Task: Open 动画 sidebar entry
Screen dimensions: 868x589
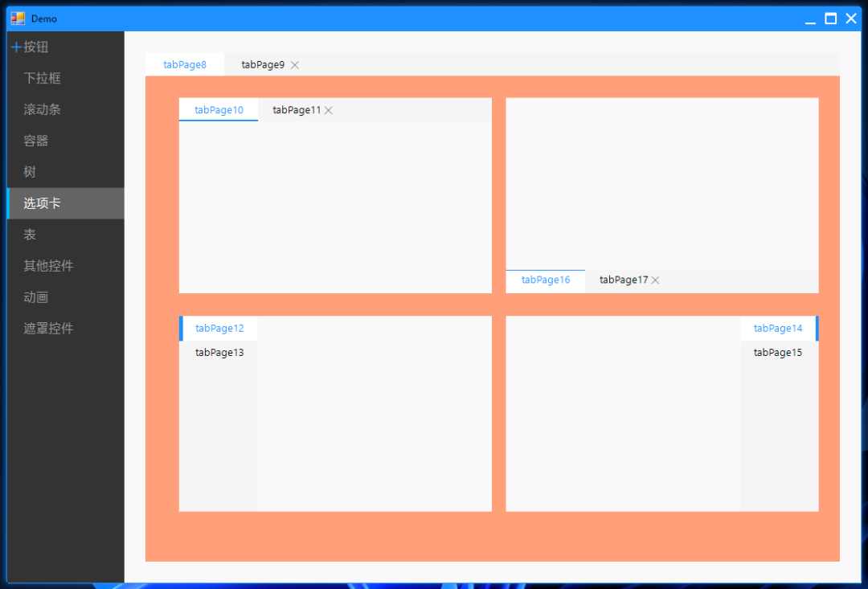Action: click(65, 297)
